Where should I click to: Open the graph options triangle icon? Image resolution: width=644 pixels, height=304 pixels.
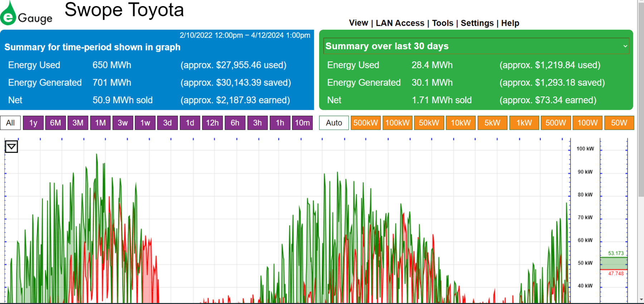tap(11, 146)
